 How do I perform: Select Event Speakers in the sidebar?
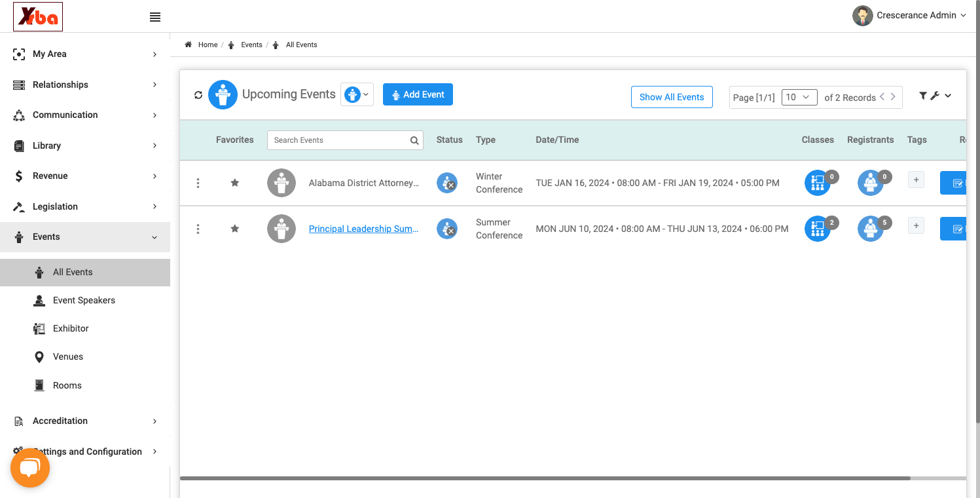click(85, 300)
